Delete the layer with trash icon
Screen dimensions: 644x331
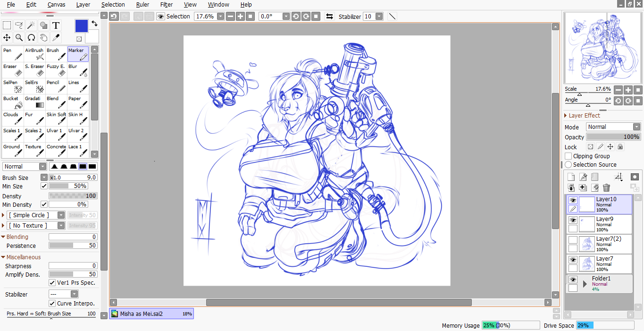[x=607, y=187]
